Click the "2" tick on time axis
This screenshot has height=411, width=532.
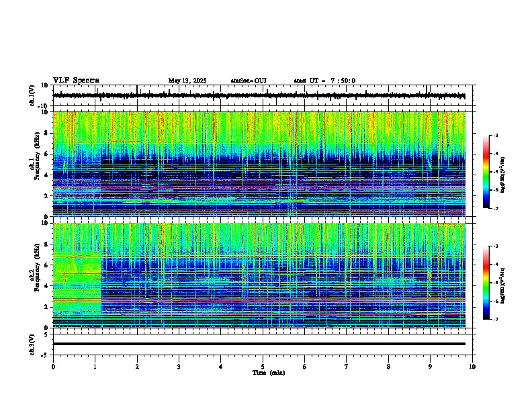pyautogui.click(x=137, y=367)
